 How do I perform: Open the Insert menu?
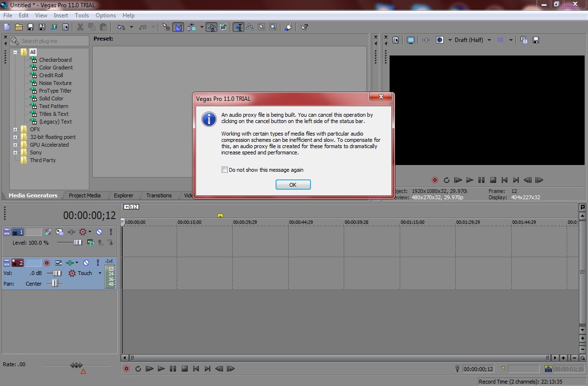point(61,15)
